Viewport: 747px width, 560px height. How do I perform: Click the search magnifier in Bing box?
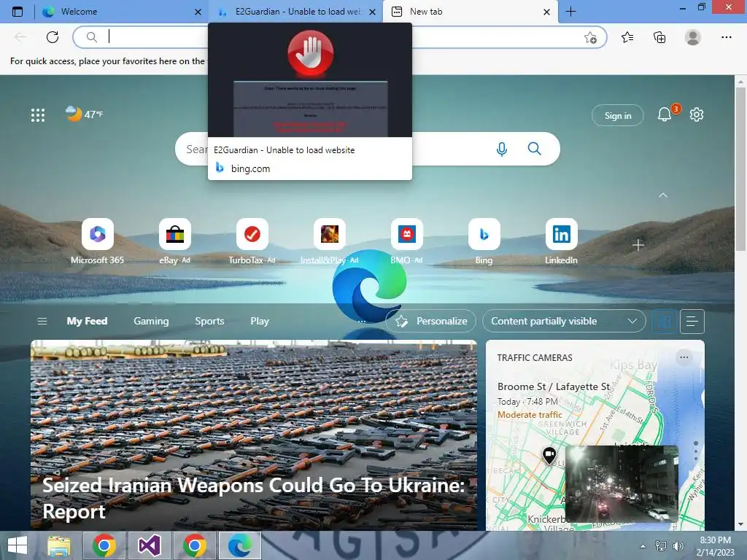(x=535, y=149)
